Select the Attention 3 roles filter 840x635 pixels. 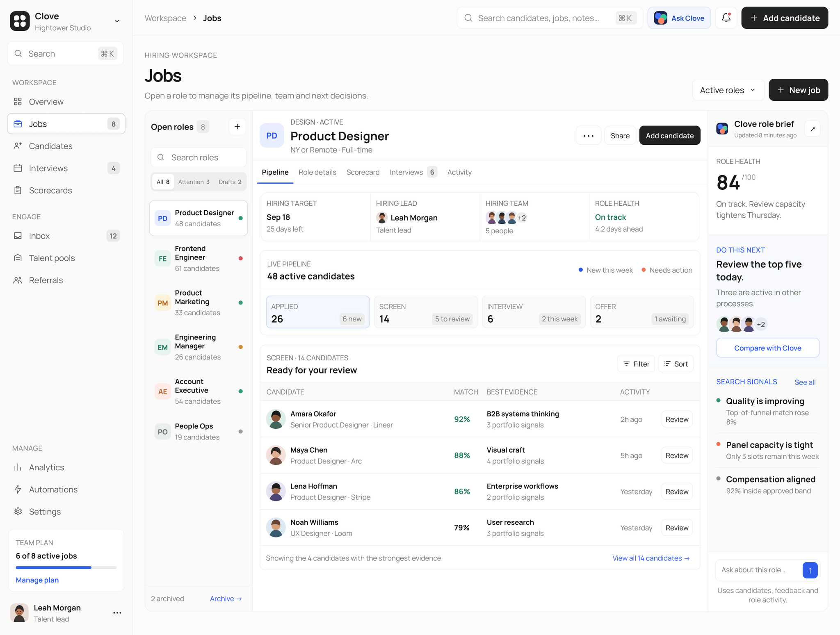click(x=194, y=182)
